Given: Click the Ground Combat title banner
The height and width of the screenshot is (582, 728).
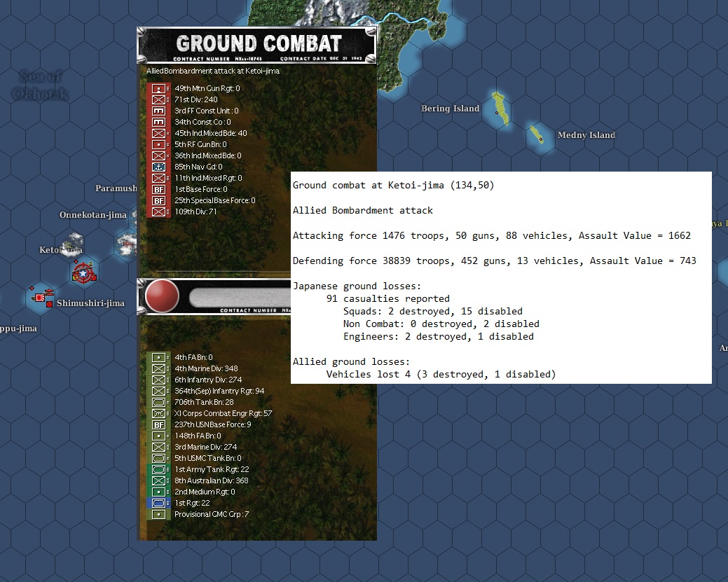Looking at the screenshot, I should [256, 46].
